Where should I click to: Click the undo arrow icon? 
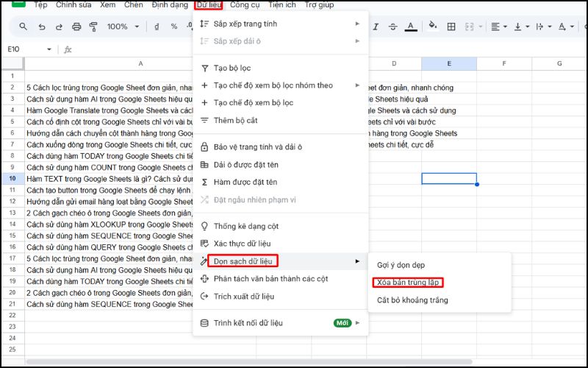[x=40, y=26]
